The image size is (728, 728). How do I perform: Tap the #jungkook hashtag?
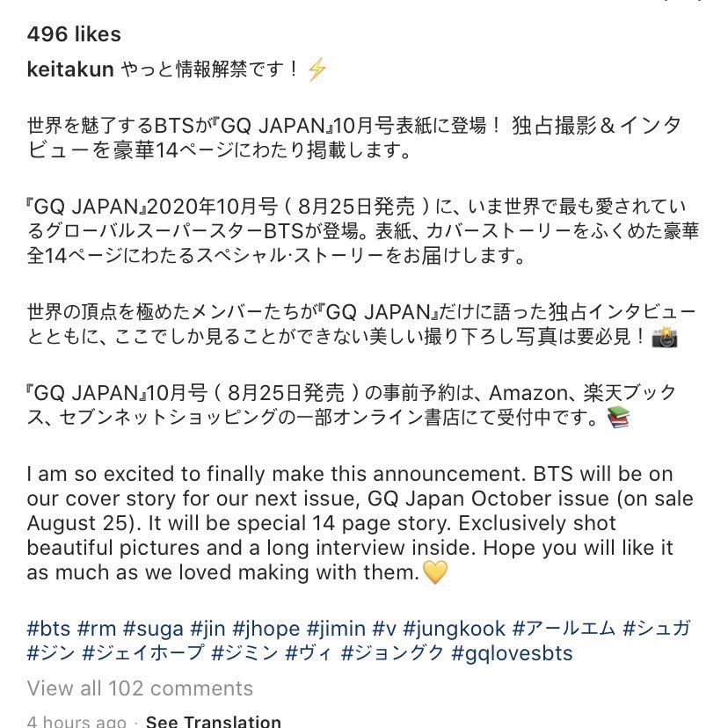454,630
